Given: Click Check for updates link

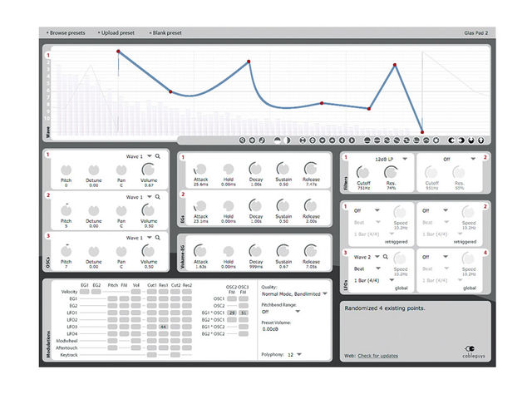Looking at the screenshot, I should (378, 356).
